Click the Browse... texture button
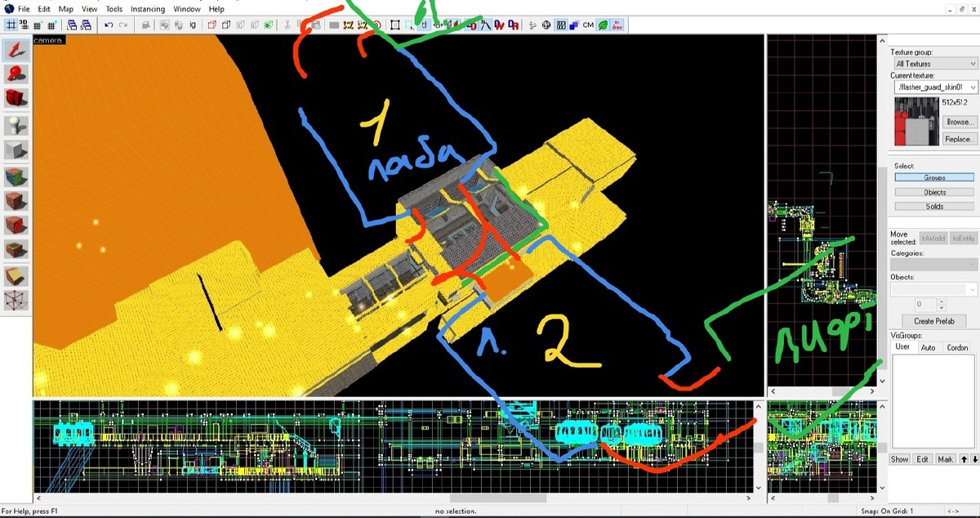 click(959, 122)
